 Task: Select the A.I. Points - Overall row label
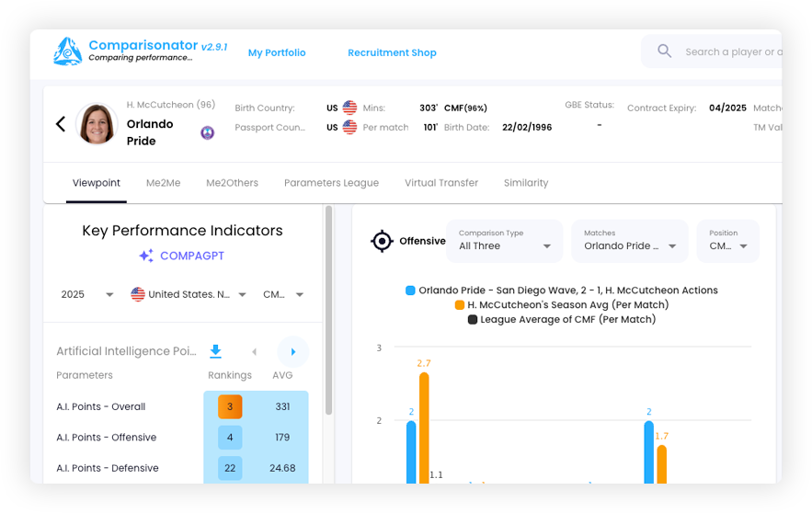[101, 407]
